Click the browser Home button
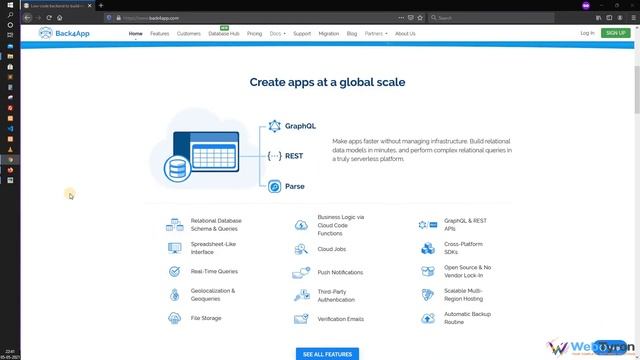 60,18
